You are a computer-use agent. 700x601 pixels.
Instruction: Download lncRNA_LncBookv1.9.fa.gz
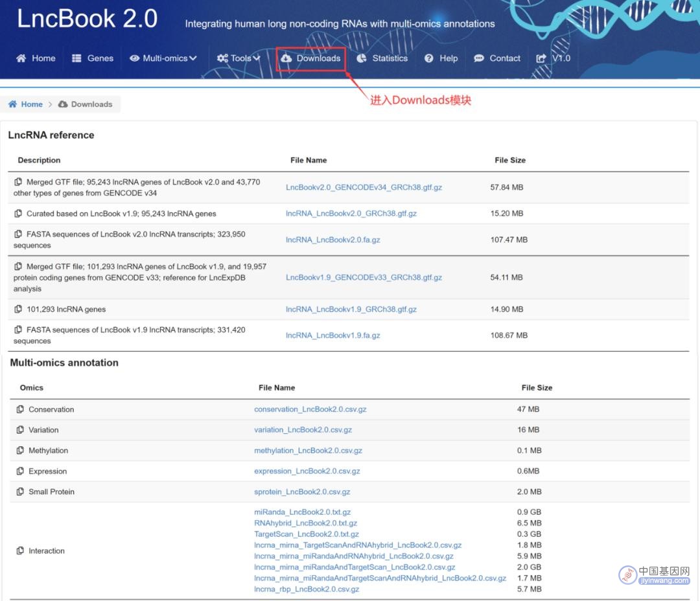[x=333, y=335]
